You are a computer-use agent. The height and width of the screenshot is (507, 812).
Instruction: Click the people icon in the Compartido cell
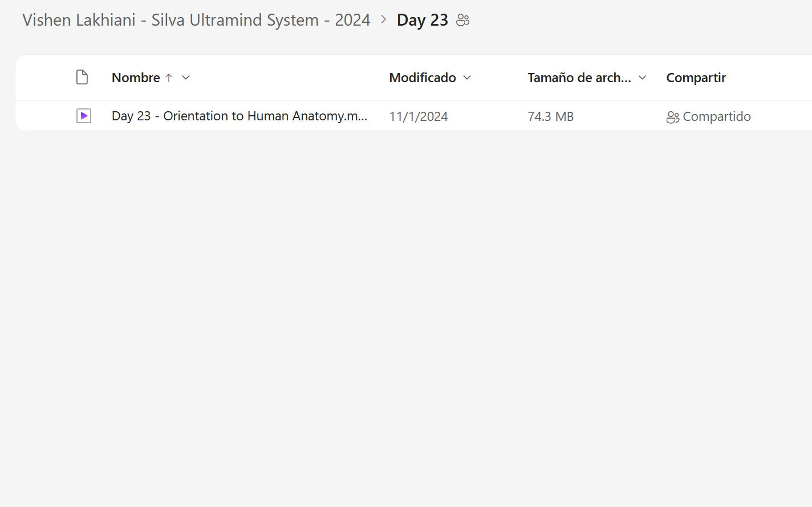[673, 117]
